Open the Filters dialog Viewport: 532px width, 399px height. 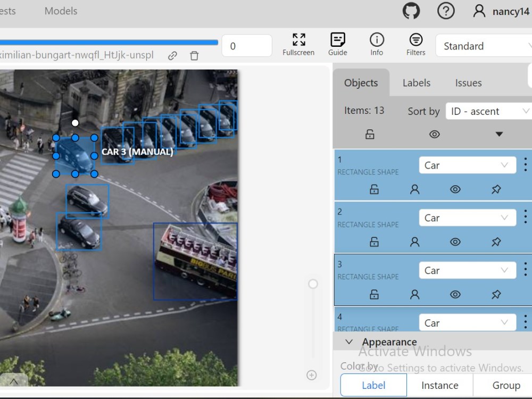tap(415, 45)
